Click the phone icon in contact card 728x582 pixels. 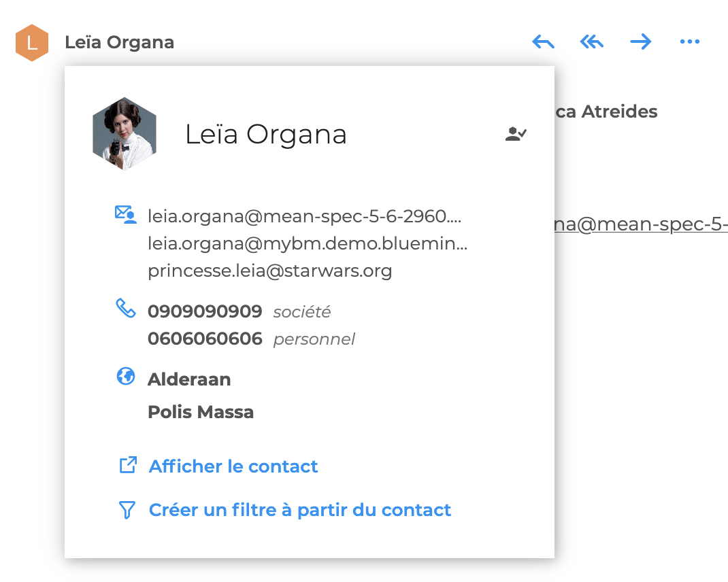(x=126, y=309)
